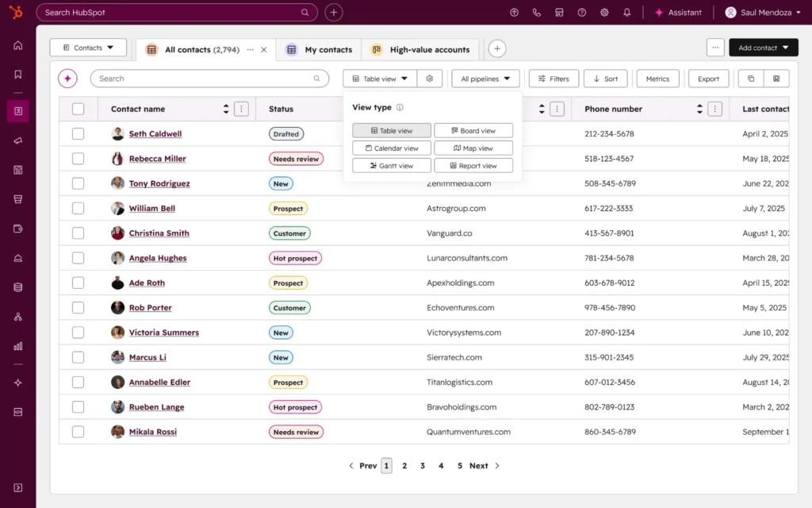Open the reporting bar chart icon in sidebar
Image resolution: width=812 pixels, height=508 pixels.
[x=17, y=346]
